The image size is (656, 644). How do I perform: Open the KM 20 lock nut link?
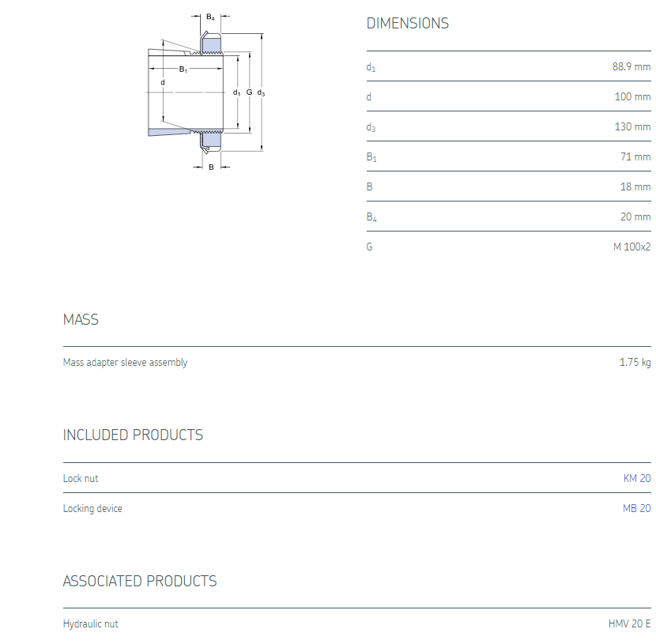[x=636, y=478]
